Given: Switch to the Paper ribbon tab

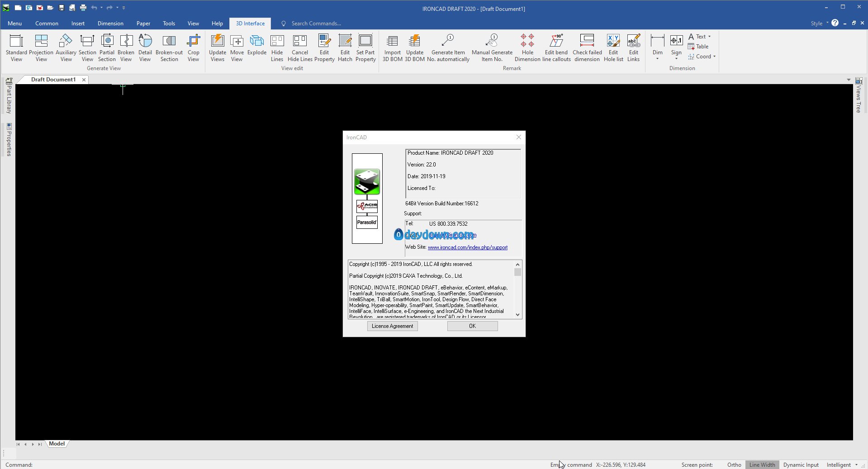Looking at the screenshot, I should (x=143, y=23).
